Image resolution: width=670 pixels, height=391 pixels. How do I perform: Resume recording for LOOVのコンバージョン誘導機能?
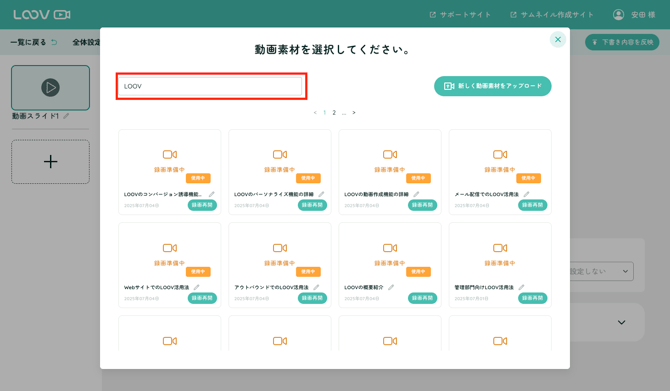point(202,205)
